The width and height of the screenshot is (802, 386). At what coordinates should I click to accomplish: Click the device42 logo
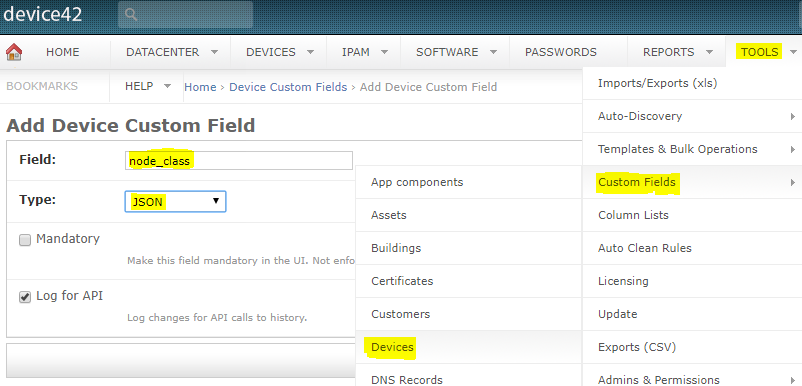42,14
